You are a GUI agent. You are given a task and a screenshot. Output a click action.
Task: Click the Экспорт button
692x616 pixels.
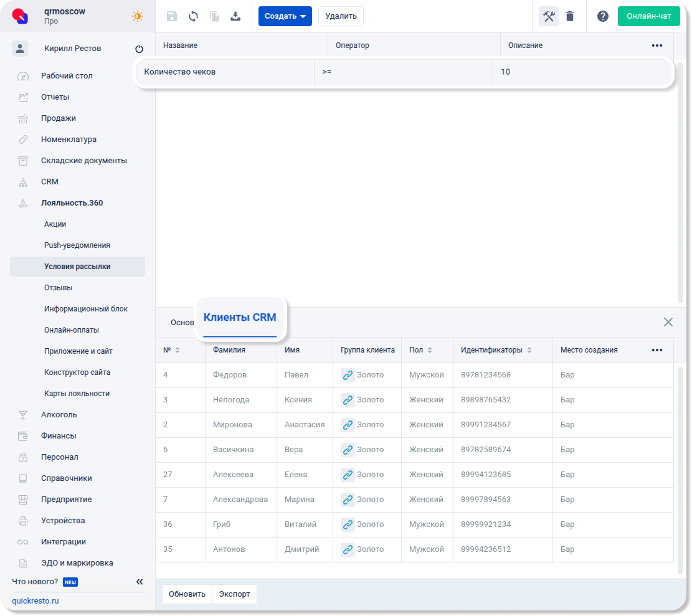(234, 594)
